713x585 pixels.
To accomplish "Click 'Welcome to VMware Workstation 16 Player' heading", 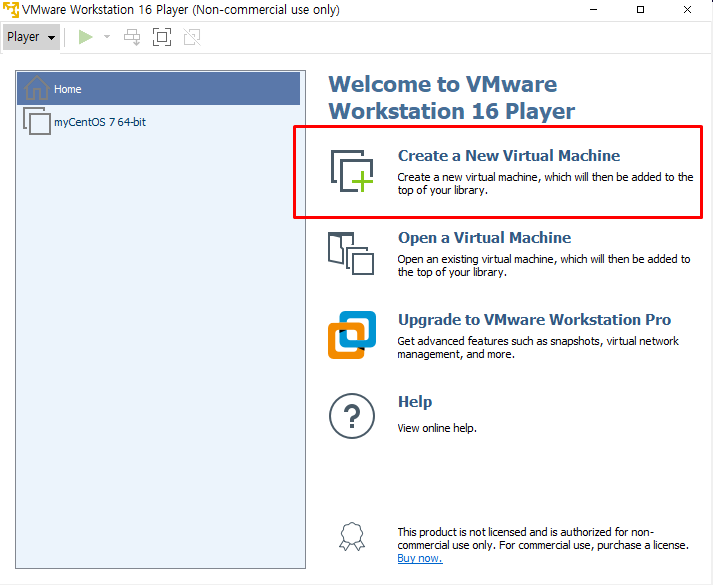I will pos(452,97).
